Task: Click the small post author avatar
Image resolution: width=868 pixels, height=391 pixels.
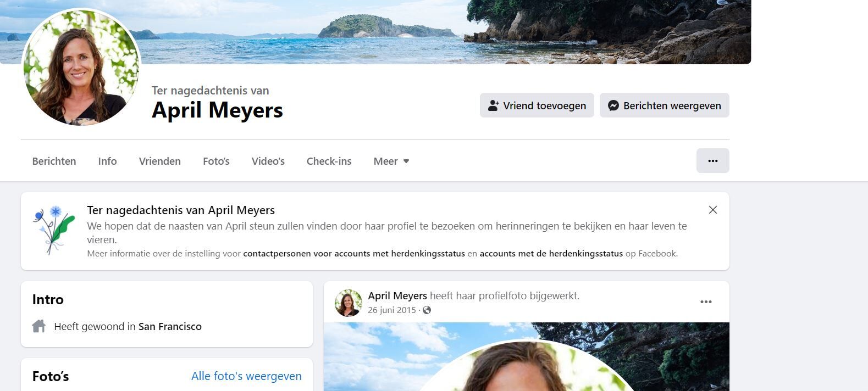Action: (x=349, y=303)
